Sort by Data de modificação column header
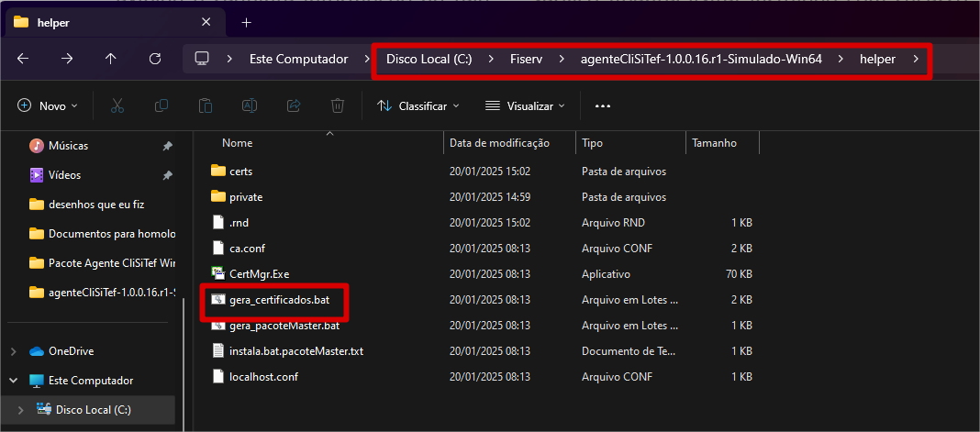Screen dimensions: 980x432 tap(498, 143)
